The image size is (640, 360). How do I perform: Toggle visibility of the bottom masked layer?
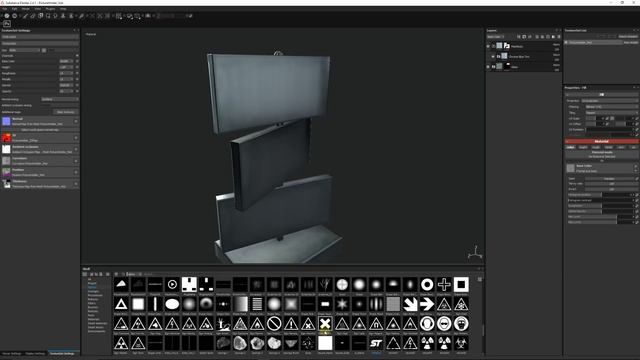[x=488, y=67]
